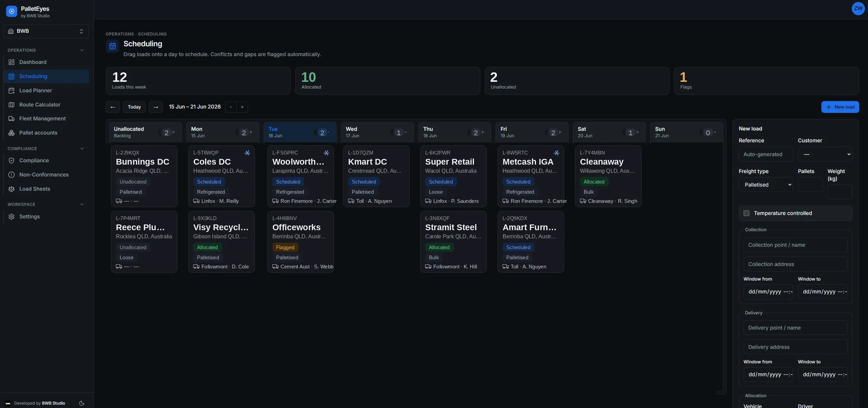Click the truck icon on Officeworks card
Screen dimensions: 868x408
(x=275, y=267)
